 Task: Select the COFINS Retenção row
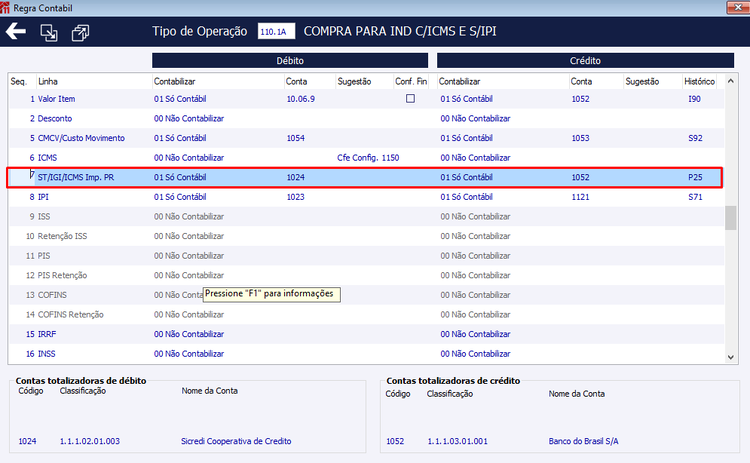tap(366, 315)
